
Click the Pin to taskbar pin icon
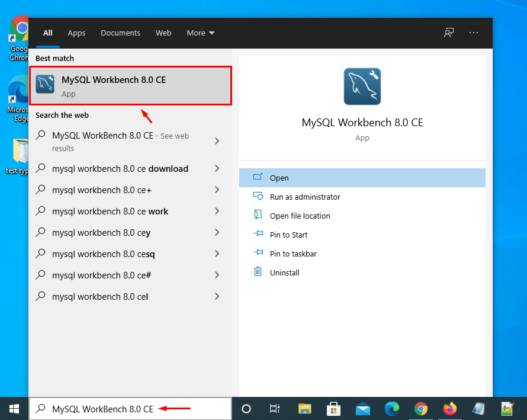pyautogui.click(x=258, y=252)
